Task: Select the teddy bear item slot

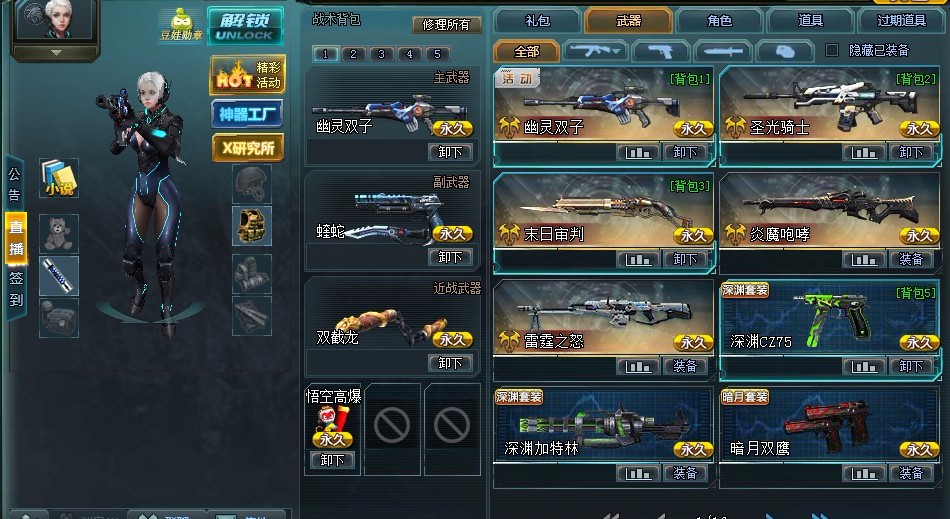Action: coord(59,234)
